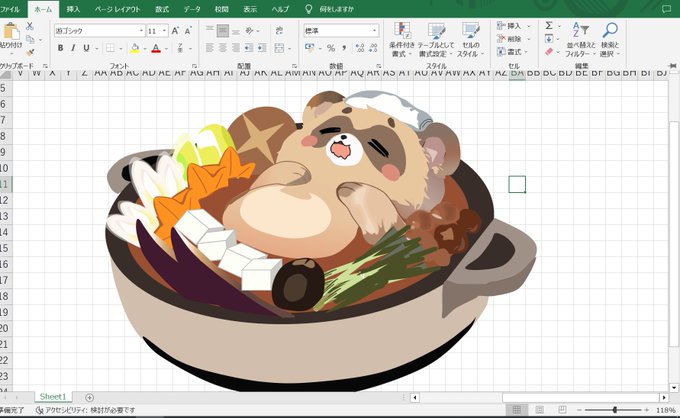Click the Cut scissors icon

click(29, 26)
